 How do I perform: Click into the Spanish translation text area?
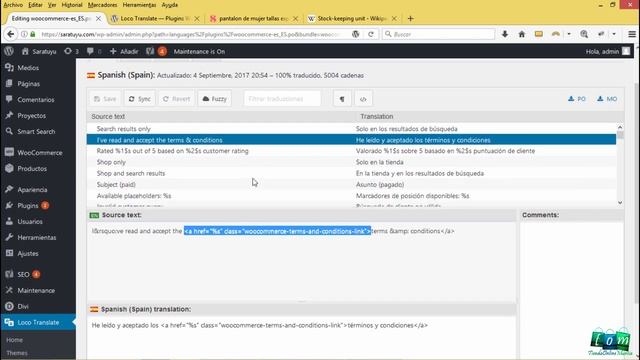pos(301,337)
